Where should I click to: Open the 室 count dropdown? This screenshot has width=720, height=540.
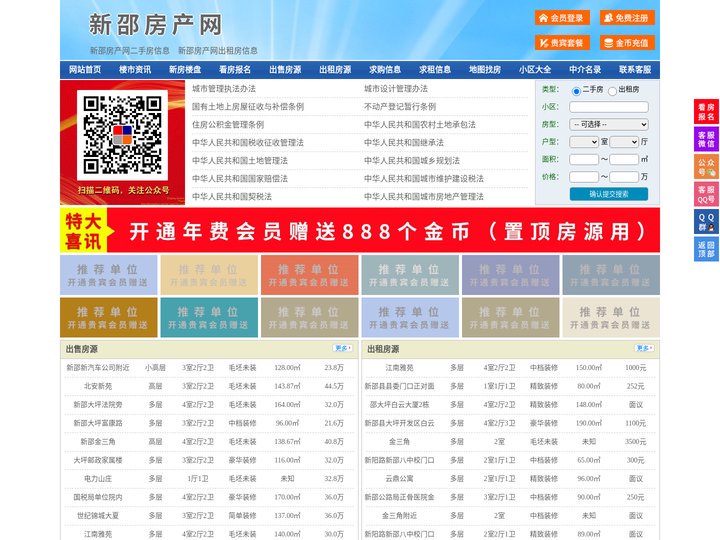(584, 142)
